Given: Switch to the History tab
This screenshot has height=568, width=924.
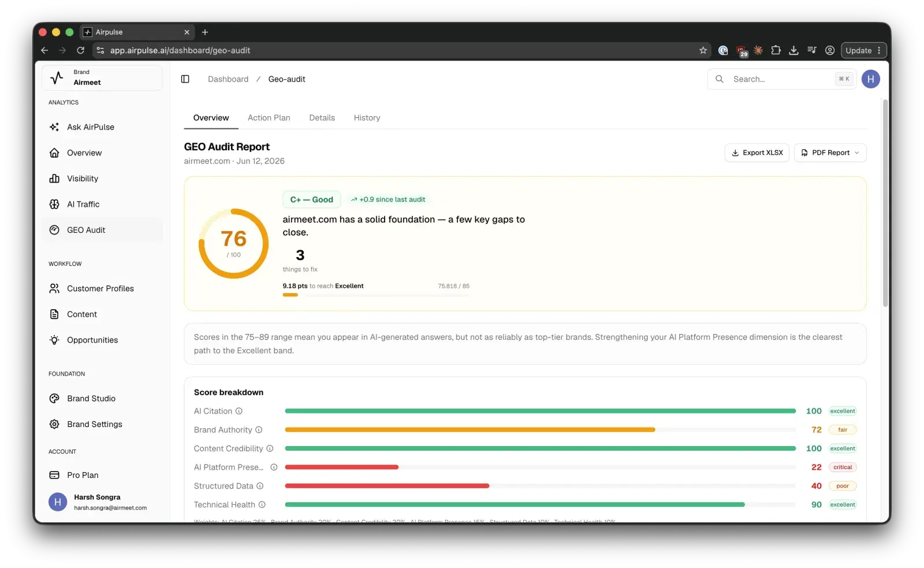Looking at the screenshot, I should [367, 118].
